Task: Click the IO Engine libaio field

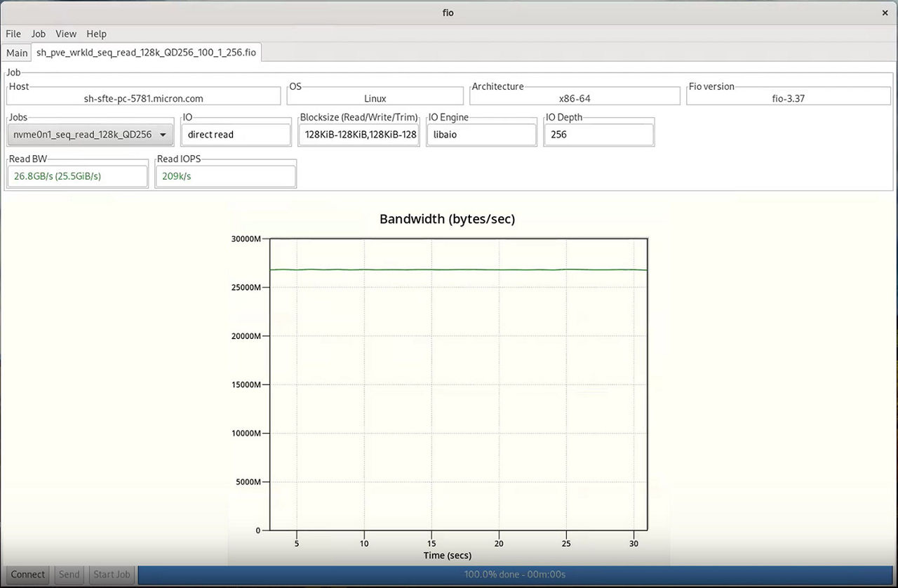Action: pos(481,134)
